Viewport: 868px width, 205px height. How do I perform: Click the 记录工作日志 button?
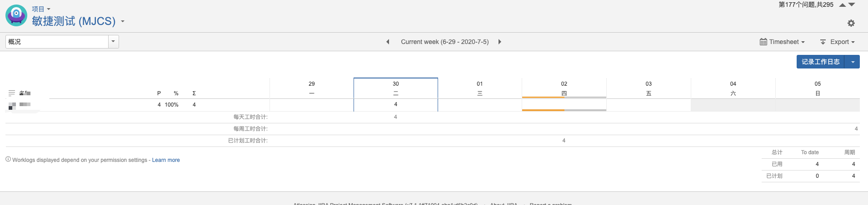click(x=820, y=62)
